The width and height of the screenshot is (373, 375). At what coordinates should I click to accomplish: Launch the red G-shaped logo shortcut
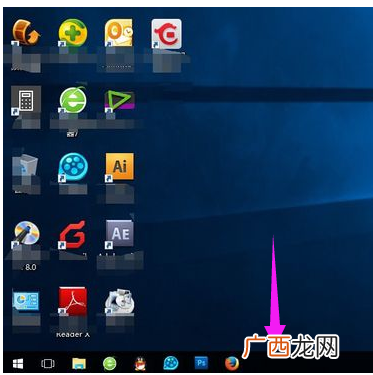73,234
